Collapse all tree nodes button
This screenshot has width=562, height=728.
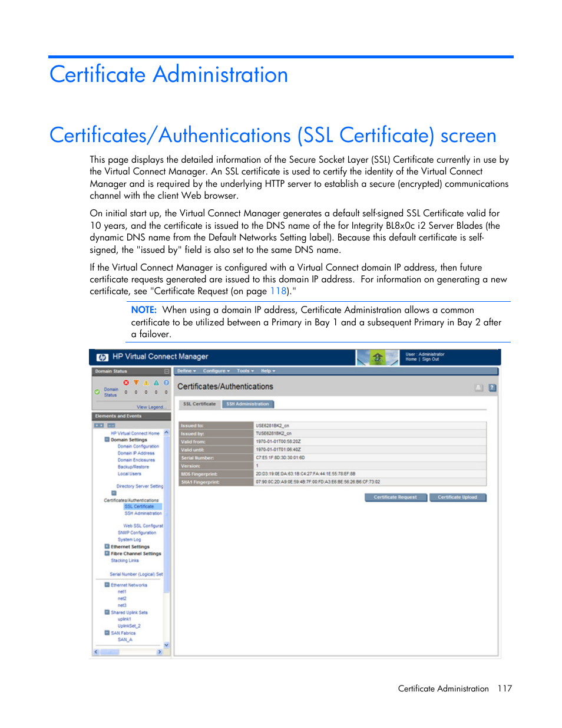pos(111,425)
